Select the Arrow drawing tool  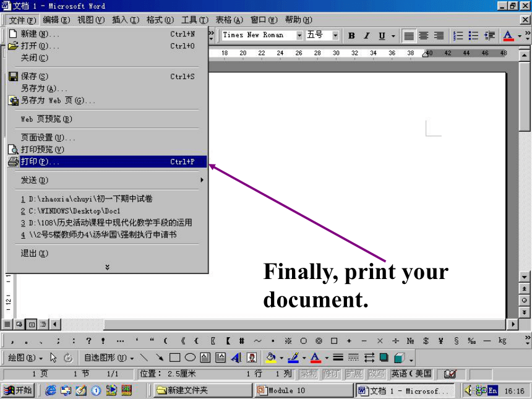tap(159, 358)
